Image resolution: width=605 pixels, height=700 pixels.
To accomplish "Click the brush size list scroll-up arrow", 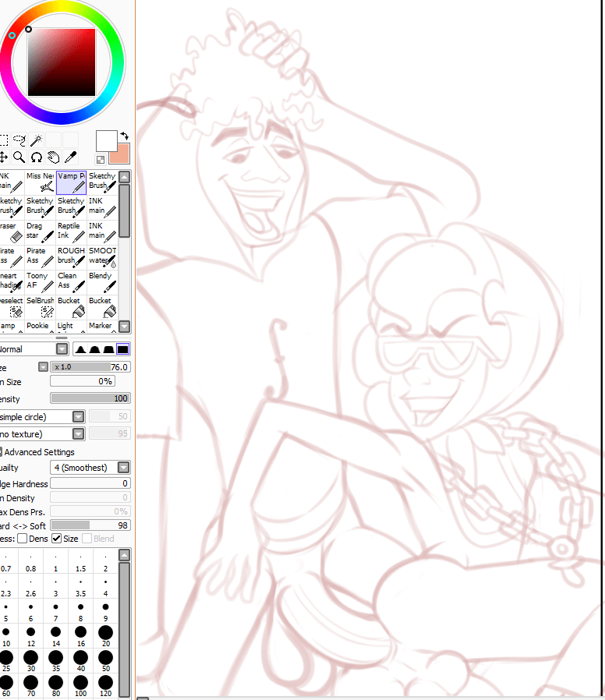I will (x=125, y=555).
